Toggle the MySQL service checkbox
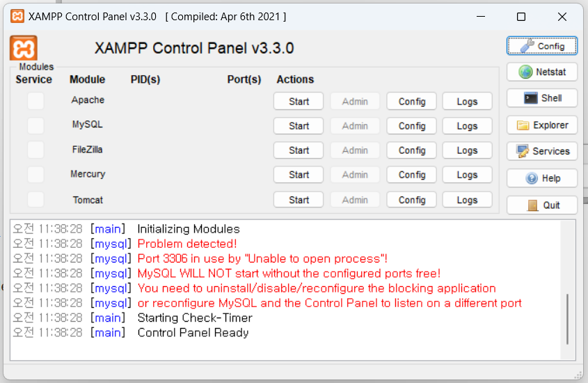 click(x=35, y=125)
